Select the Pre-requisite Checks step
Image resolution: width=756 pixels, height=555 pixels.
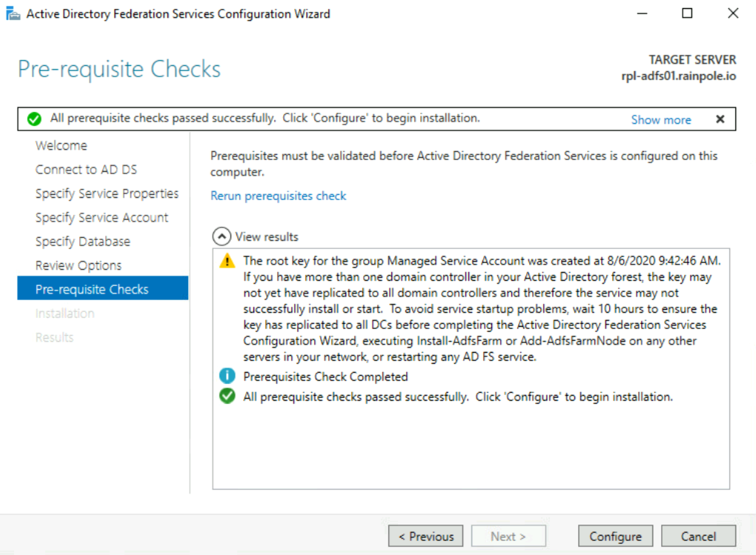tap(92, 289)
